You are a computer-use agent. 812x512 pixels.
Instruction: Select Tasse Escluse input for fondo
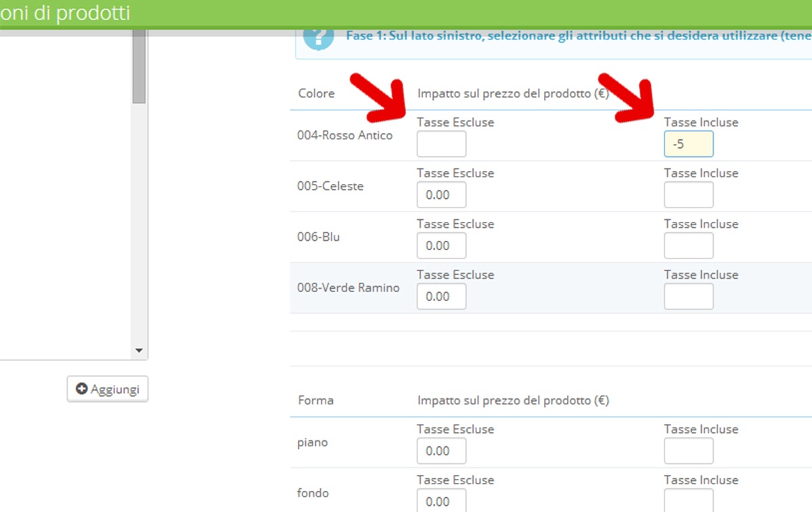[441, 501]
